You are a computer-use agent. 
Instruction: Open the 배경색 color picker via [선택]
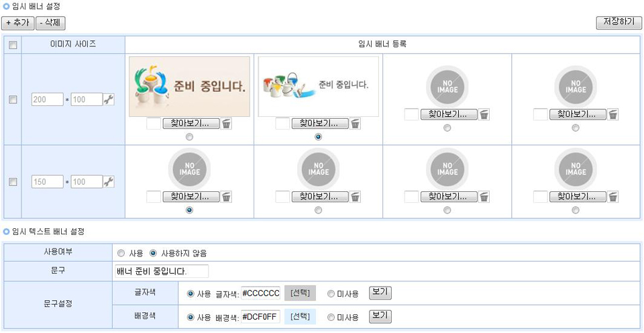300,316
